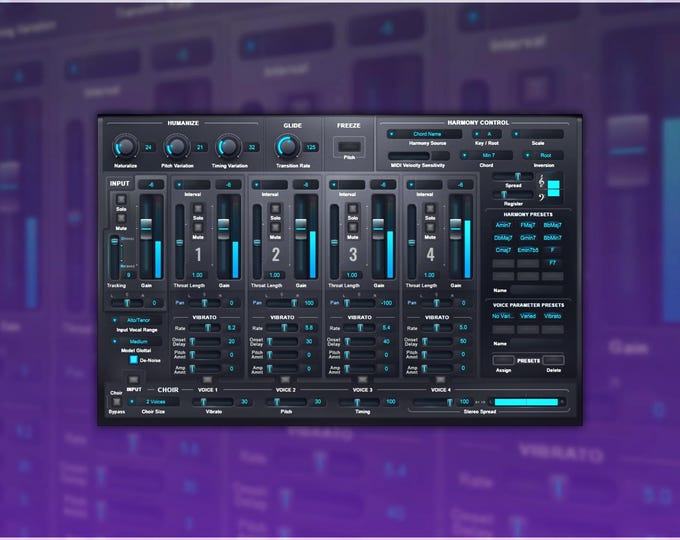Viewport: 680px width, 540px height.
Task: Click the Choir Pitch slider
Action: click(x=287, y=402)
